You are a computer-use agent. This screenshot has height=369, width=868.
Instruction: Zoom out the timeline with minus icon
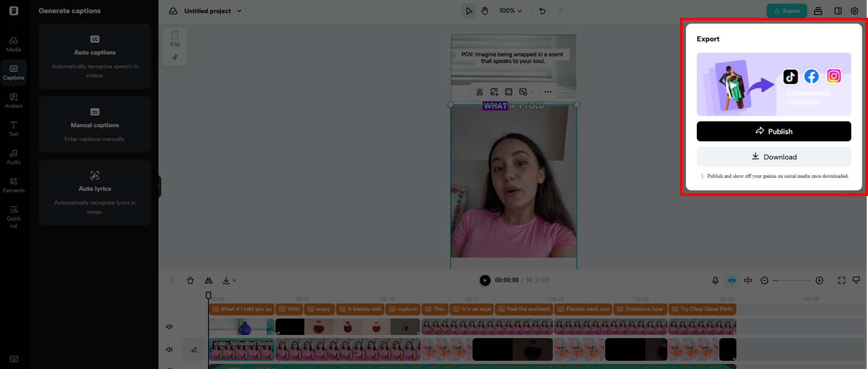[x=764, y=281]
